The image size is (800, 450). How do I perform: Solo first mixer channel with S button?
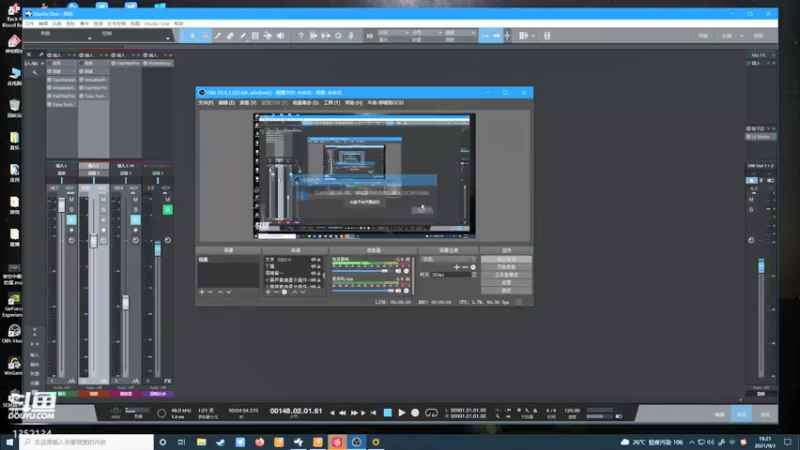71,210
